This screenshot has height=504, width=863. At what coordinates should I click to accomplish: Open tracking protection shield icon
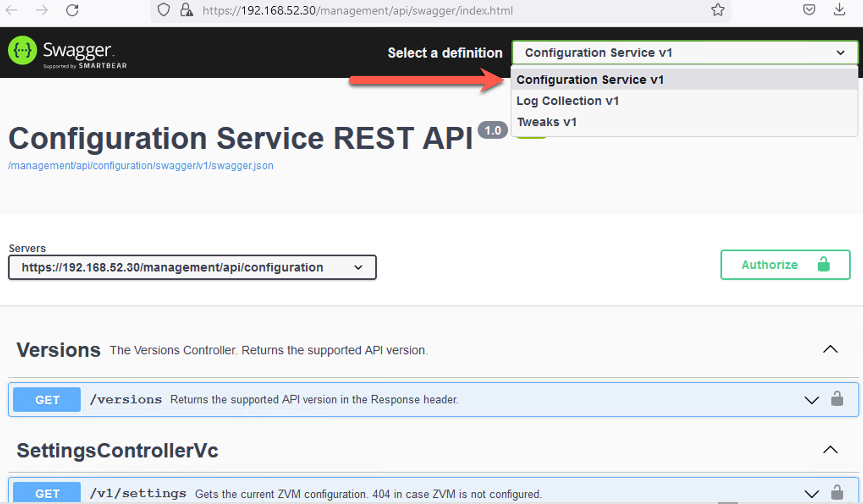(x=163, y=10)
